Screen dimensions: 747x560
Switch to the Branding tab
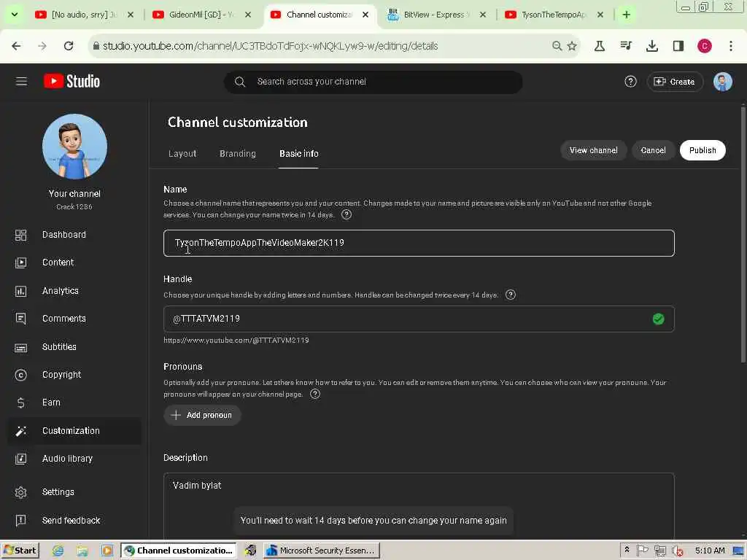(237, 154)
